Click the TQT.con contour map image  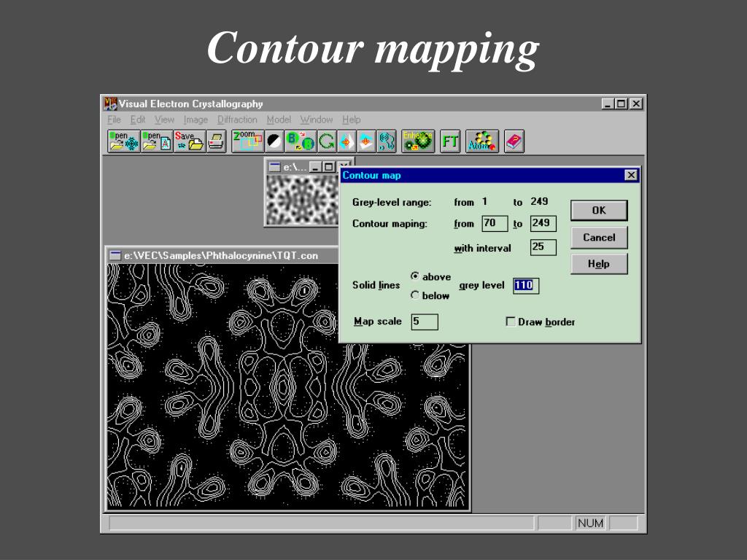pos(287,386)
